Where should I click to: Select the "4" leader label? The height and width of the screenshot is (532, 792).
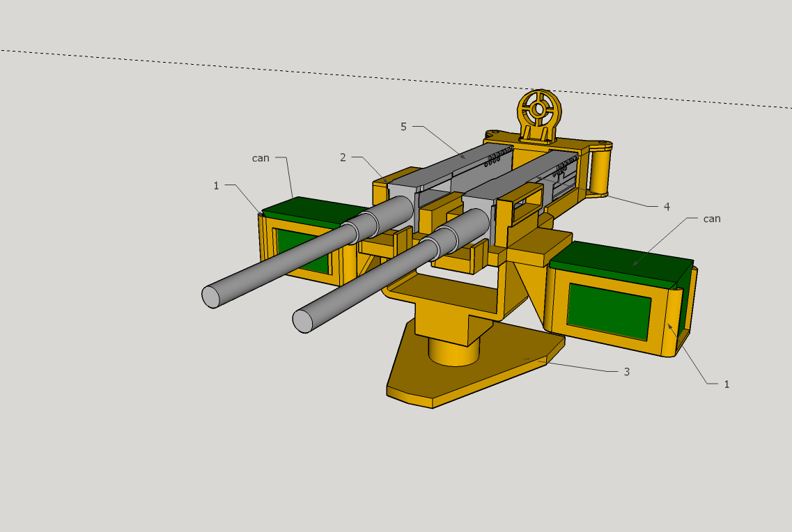tap(667, 206)
